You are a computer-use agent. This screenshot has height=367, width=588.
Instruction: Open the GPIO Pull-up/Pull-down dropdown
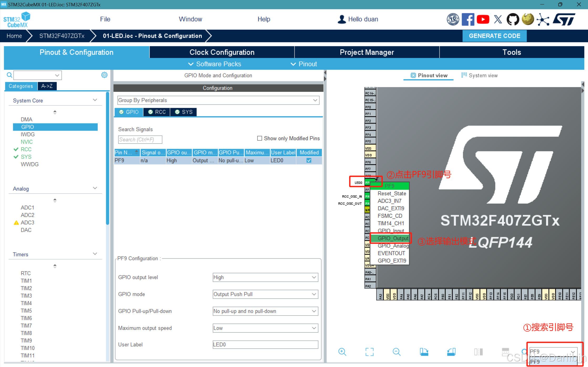[314, 311]
